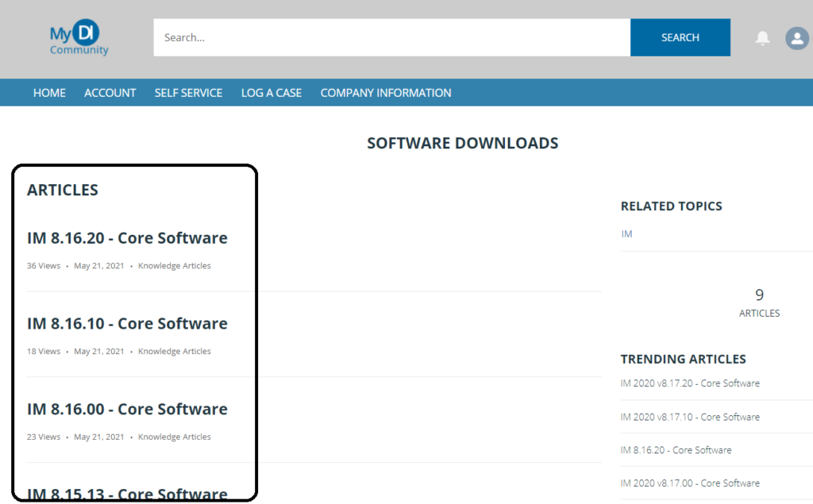The image size is (813, 504).
Task: Click the IM related topic link
Action: pyautogui.click(x=626, y=233)
